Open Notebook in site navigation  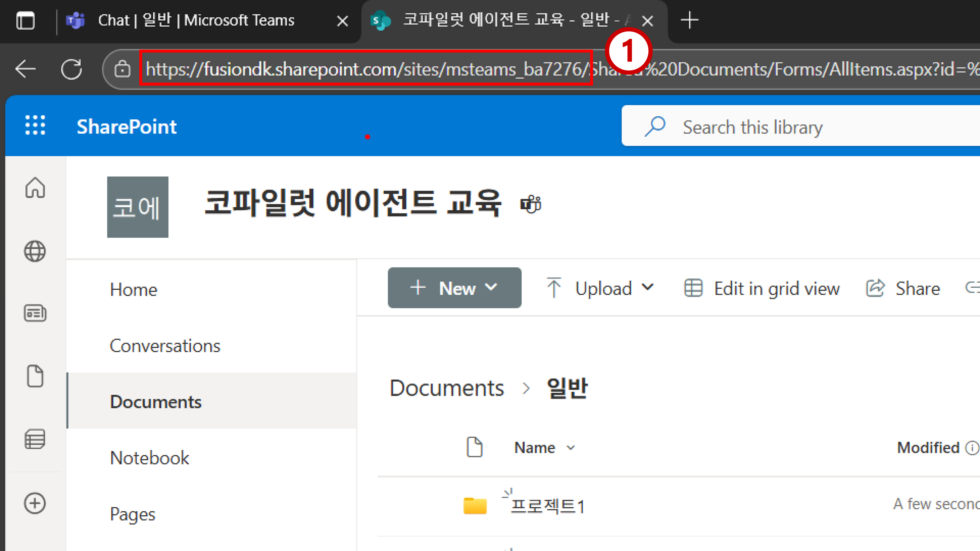coord(149,458)
